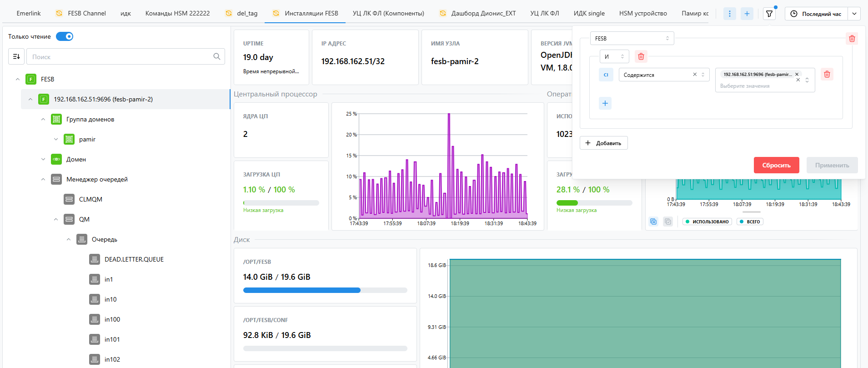868x368 pixels.
Task: Toggle the 'Только чтение' switch
Action: (x=65, y=36)
